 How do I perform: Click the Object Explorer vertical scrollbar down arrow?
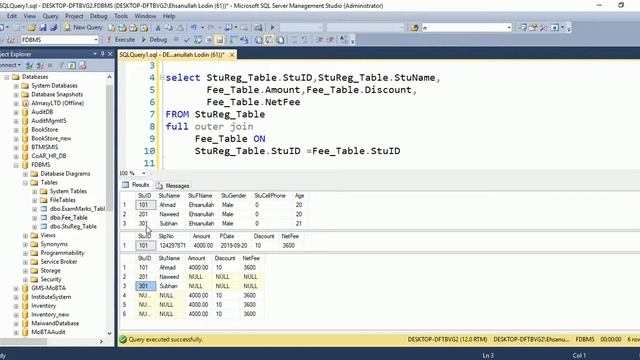[109, 333]
